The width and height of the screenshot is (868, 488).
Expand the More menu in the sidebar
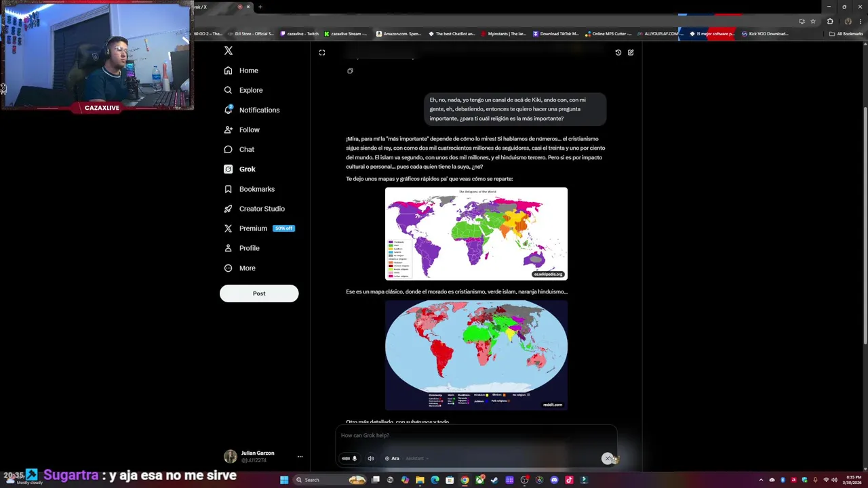coord(240,268)
